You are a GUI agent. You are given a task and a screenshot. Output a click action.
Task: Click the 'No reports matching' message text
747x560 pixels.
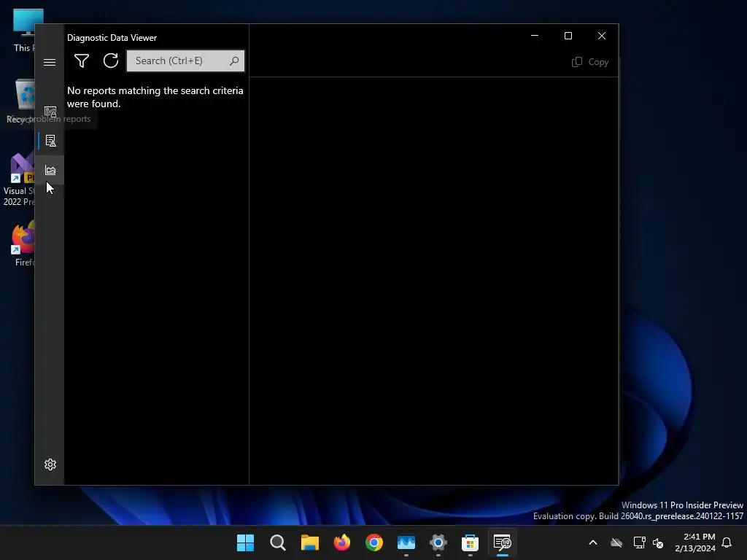[x=155, y=97]
